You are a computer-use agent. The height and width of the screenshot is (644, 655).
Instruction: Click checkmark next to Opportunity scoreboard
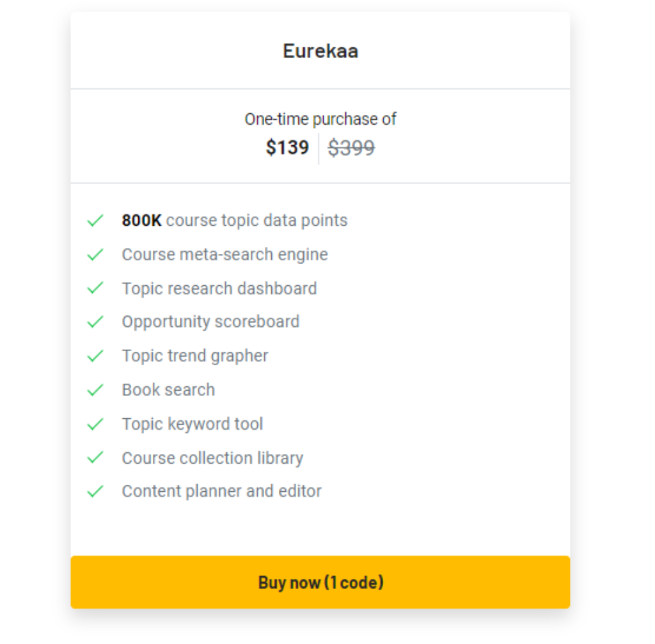[x=95, y=322]
